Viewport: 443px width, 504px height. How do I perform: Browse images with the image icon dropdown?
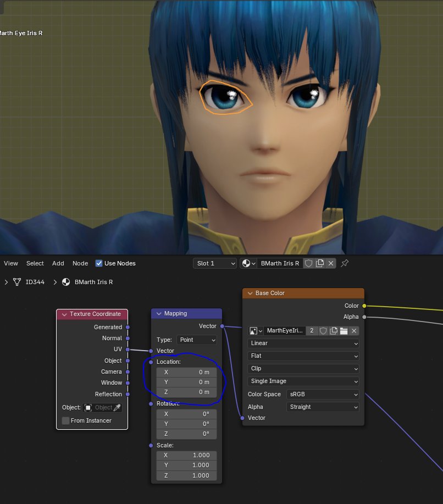pyautogui.click(x=256, y=331)
